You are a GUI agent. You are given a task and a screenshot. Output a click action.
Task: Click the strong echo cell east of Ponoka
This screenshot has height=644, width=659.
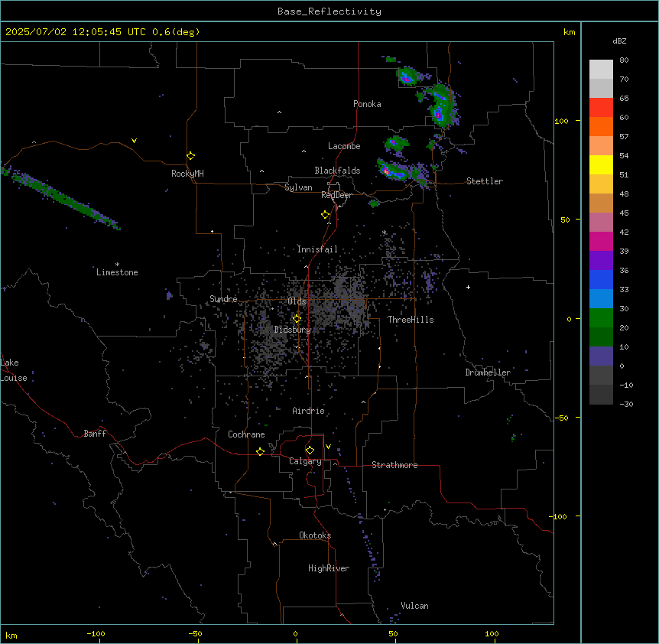[440, 107]
